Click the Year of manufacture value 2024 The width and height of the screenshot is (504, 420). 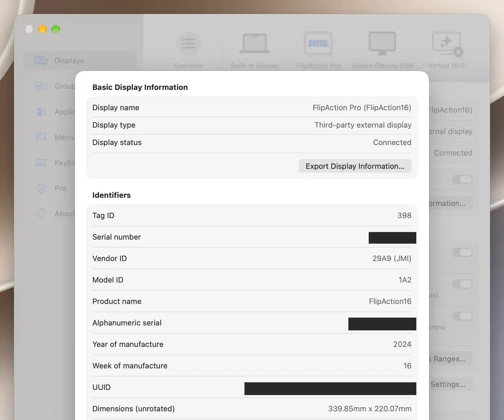(x=402, y=344)
